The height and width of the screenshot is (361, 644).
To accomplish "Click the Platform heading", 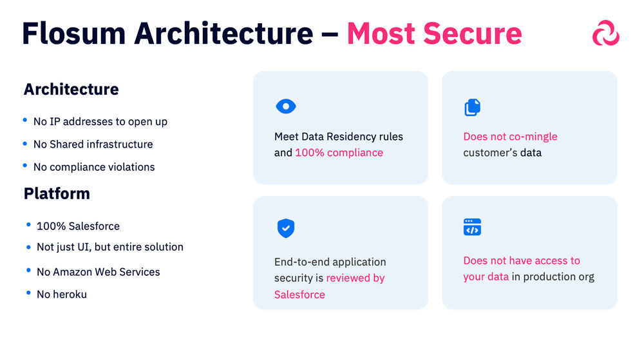I will [x=57, y=193].
